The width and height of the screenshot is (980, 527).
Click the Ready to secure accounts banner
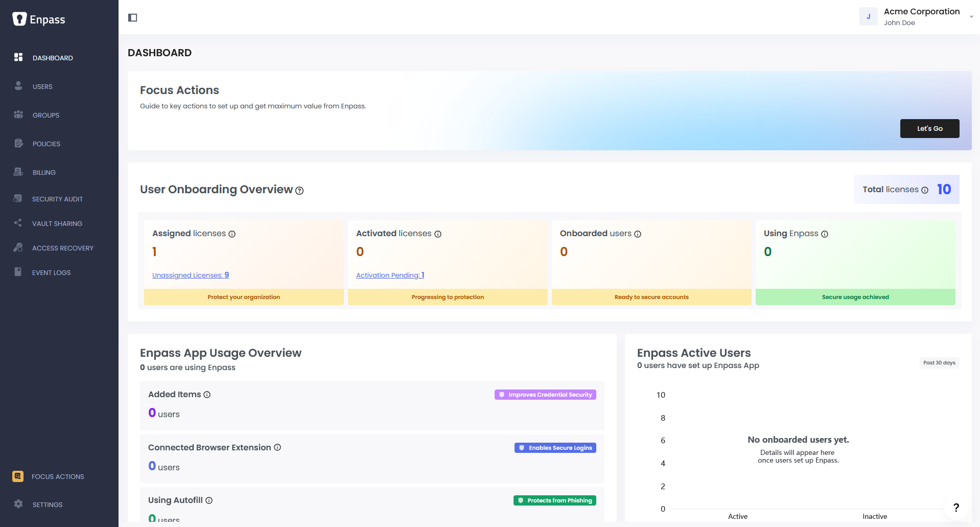click(651, 297)
